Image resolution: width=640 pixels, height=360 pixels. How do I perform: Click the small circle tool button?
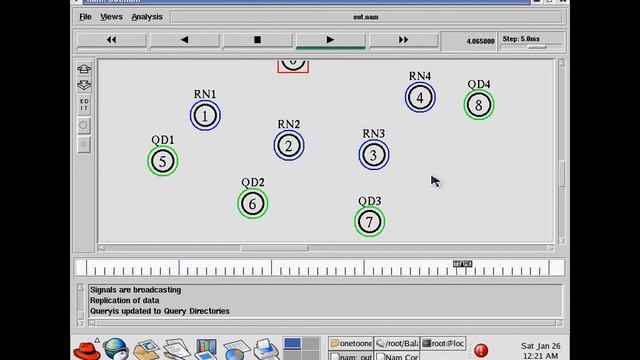pos(84,144)
